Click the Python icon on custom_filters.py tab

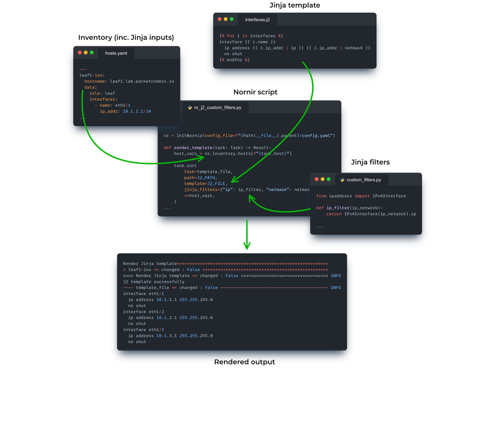[x=342, y=179]
